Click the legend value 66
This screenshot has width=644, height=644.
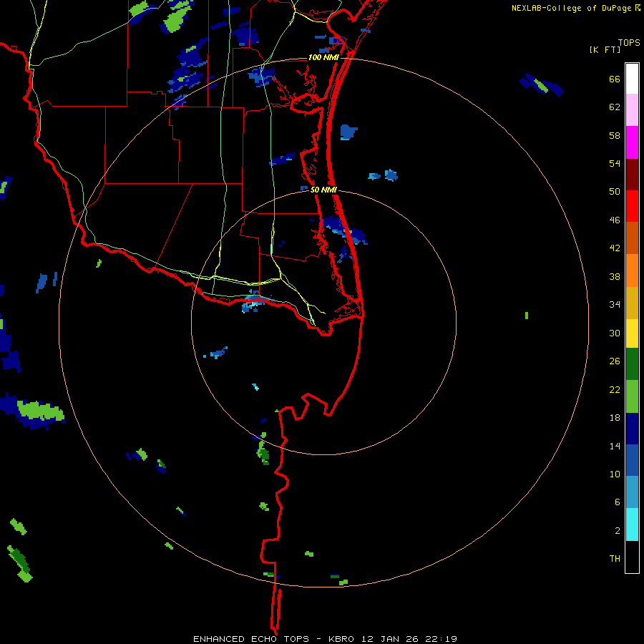615,79
